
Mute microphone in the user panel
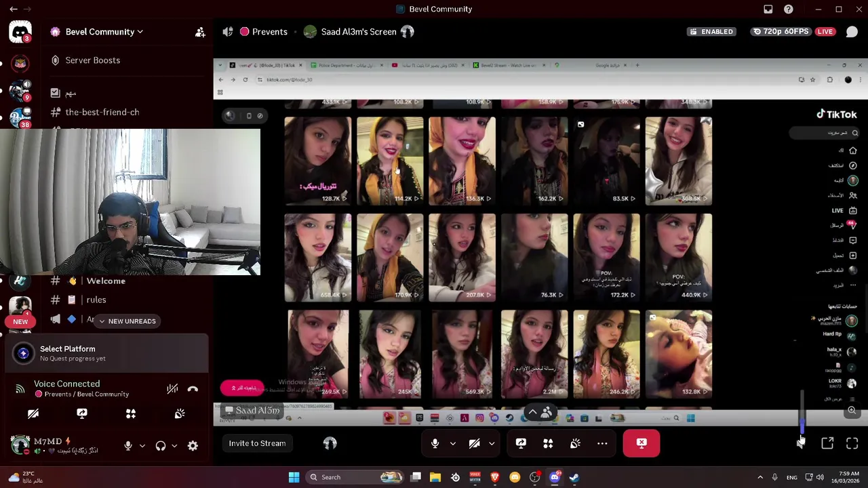[x=127, y=445]
